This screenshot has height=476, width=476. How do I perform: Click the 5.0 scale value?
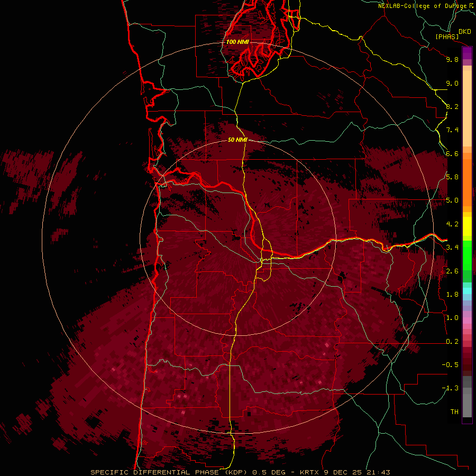(452, 200)
